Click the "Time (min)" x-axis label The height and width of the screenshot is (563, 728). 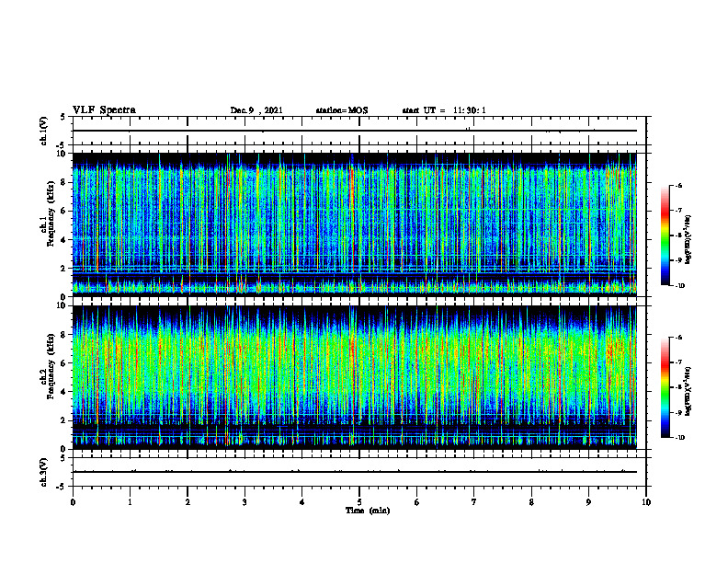click(x=368, y=511)
